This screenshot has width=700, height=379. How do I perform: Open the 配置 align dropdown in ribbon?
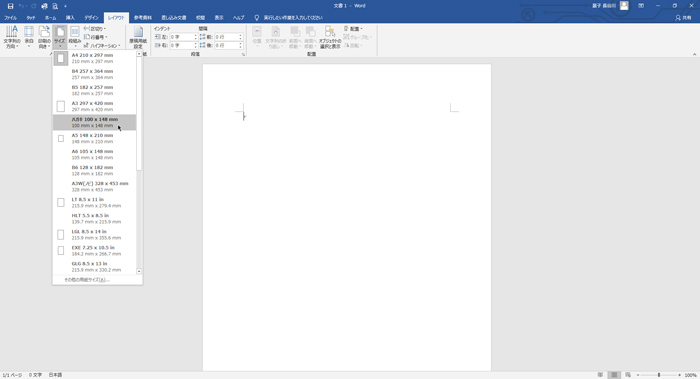[354, 29]
